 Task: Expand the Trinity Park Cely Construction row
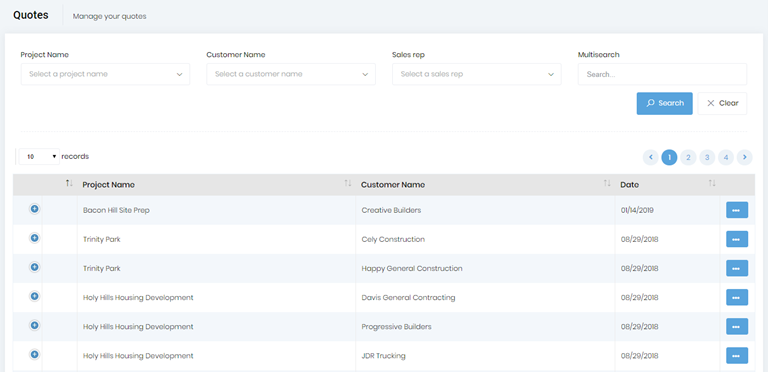coord(34,238)
